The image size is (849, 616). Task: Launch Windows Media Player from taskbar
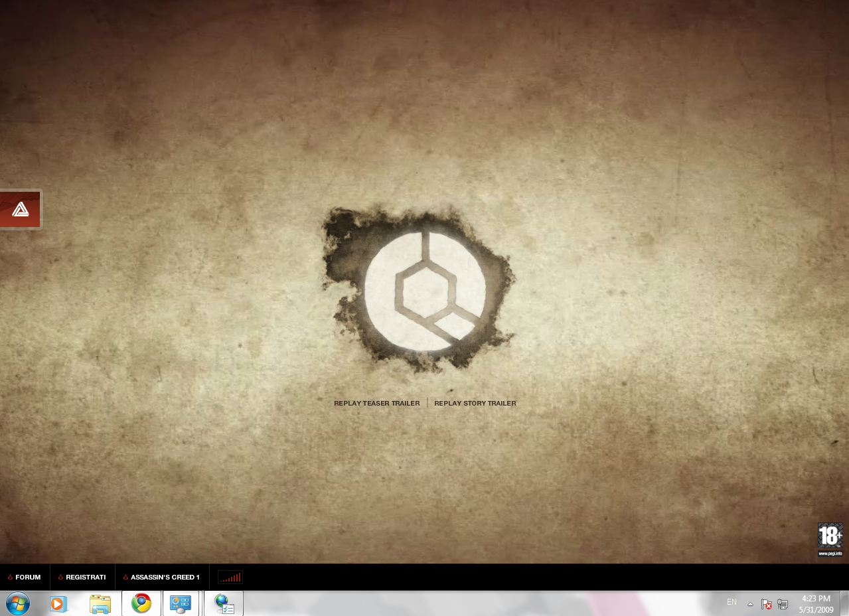(59, 603)
